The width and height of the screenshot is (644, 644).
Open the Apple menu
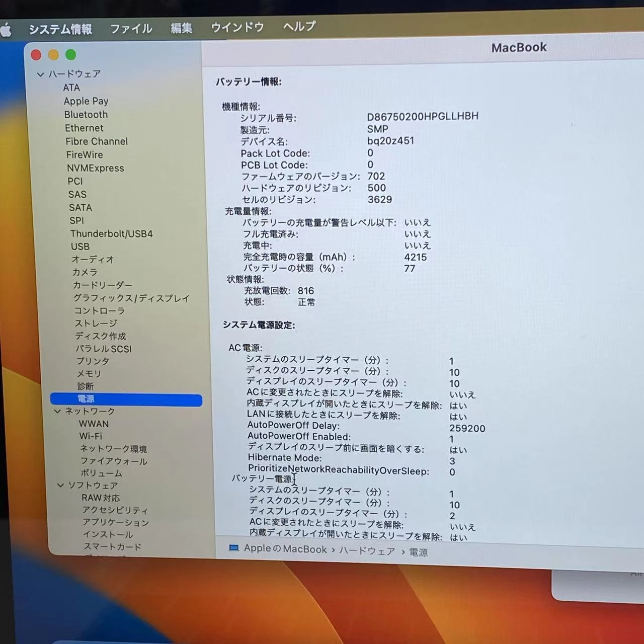[7, 28]
